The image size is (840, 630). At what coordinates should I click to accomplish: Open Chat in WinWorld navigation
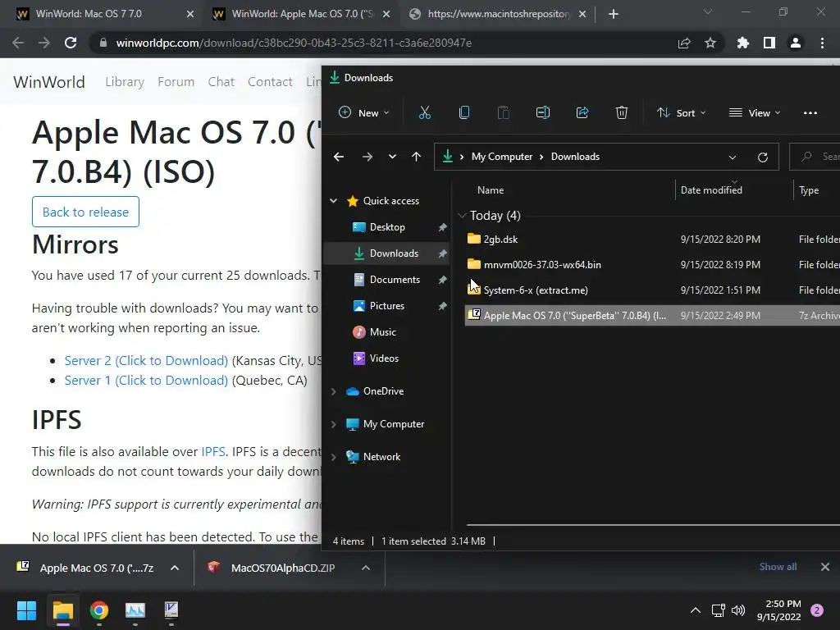coord(221,82)
